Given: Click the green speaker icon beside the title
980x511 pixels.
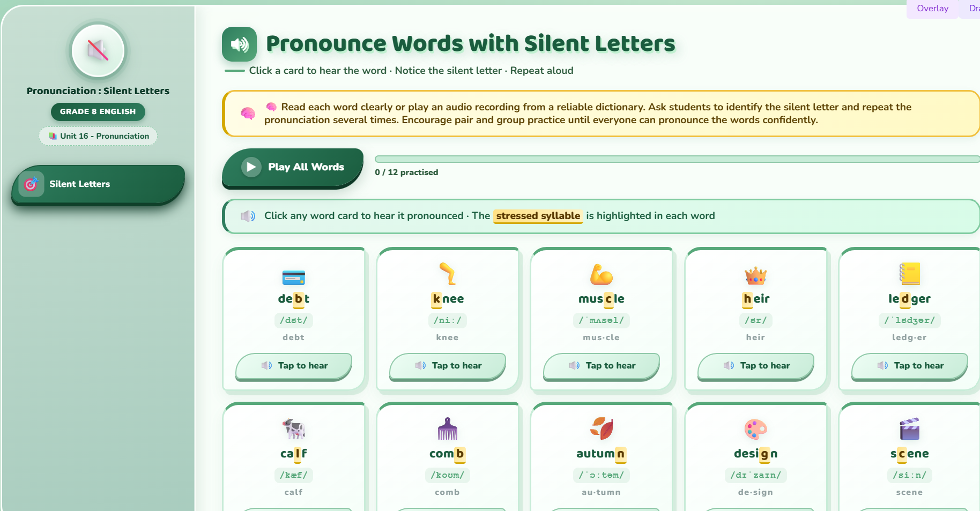Looking at the screenshot, I should [x=239, y=44].
